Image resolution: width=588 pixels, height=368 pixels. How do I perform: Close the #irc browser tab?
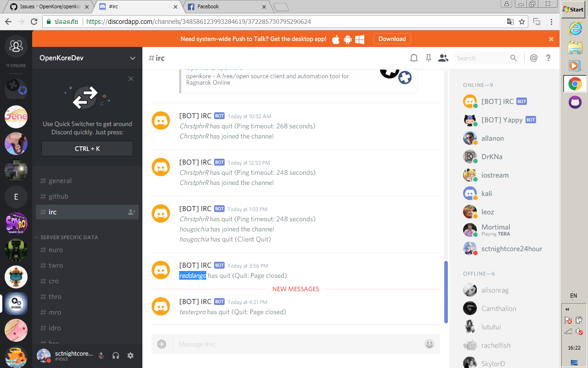pyautogui.click(x=175, y=7)
